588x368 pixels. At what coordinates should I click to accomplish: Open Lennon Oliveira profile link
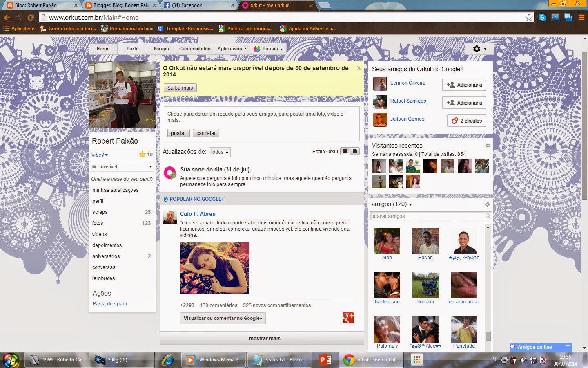pos(408,83)
